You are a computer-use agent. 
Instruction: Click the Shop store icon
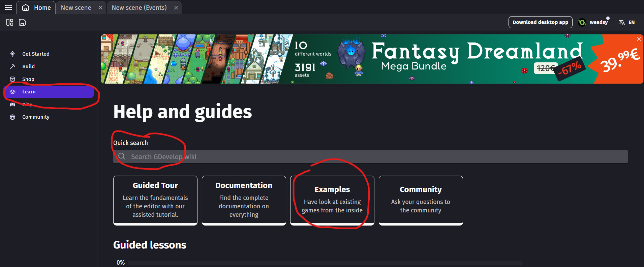[12, 79]
